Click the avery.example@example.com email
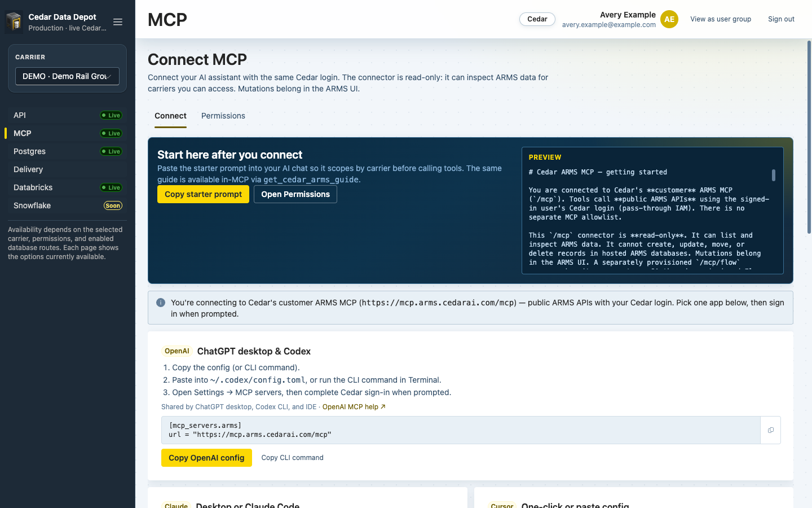812x508 pixels. pyautogui.click(x=609, y=25)
